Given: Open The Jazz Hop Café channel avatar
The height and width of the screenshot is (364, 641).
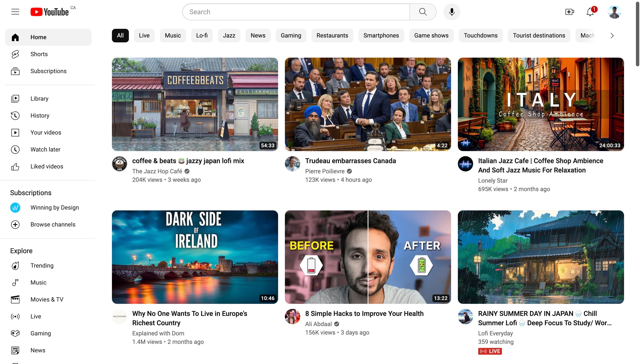Looking at the screenshot, I should [119, 164].
